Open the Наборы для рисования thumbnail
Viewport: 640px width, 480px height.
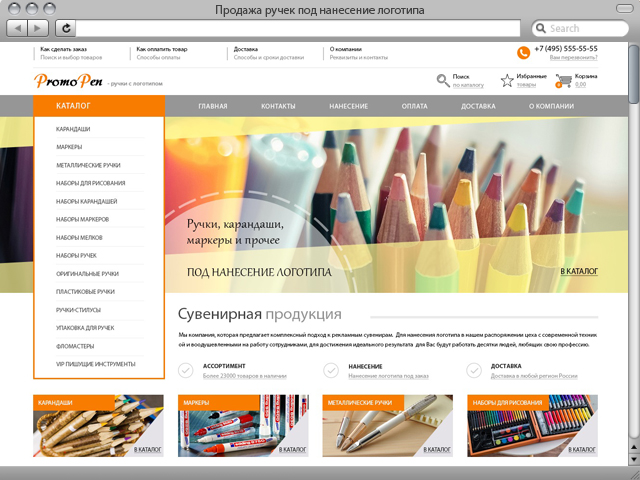[533, 426]
